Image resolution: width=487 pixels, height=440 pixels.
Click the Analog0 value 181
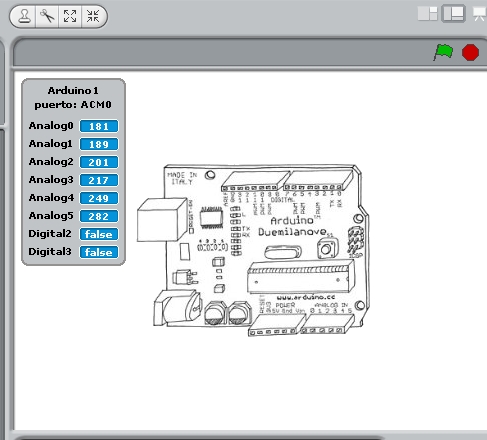click(99, 126)
